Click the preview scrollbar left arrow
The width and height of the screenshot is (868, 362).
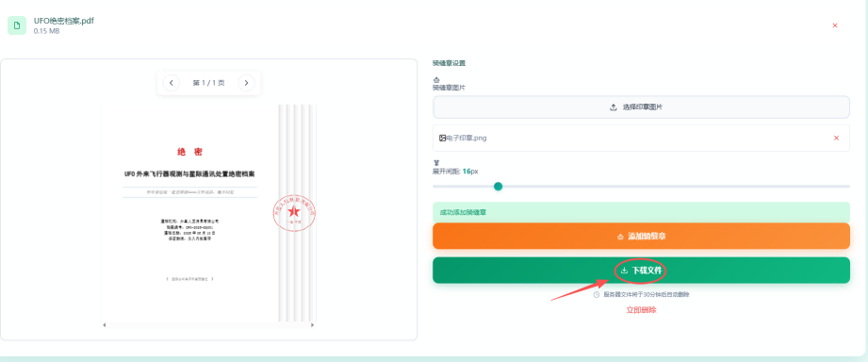click(x=105, y=325)
